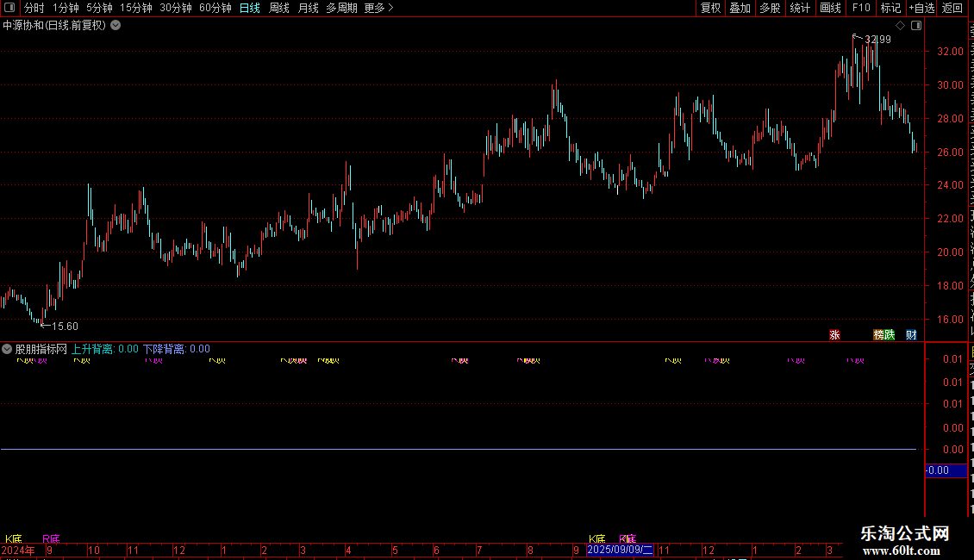Select the 日线 daily chart tab
Viewport: 974px width, 560px height.
[x=250, y=8]
